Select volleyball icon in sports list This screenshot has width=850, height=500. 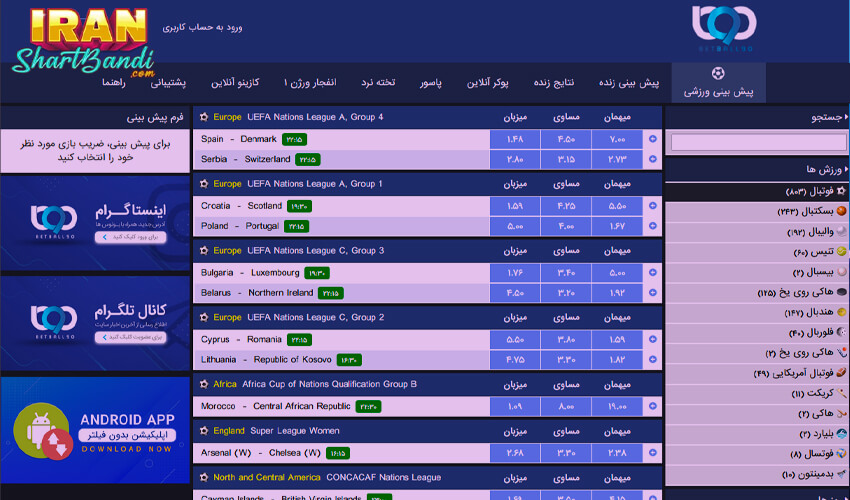[x=841, y=231]
